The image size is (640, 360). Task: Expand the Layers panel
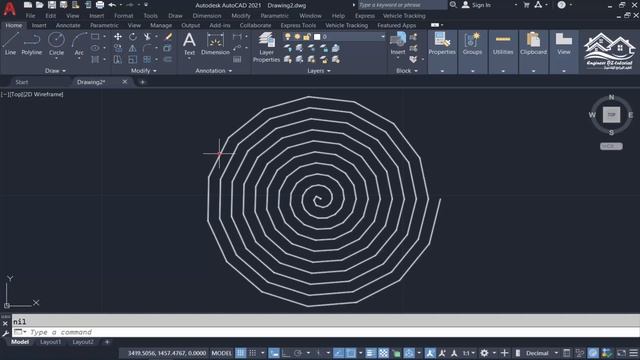(319, 71)
